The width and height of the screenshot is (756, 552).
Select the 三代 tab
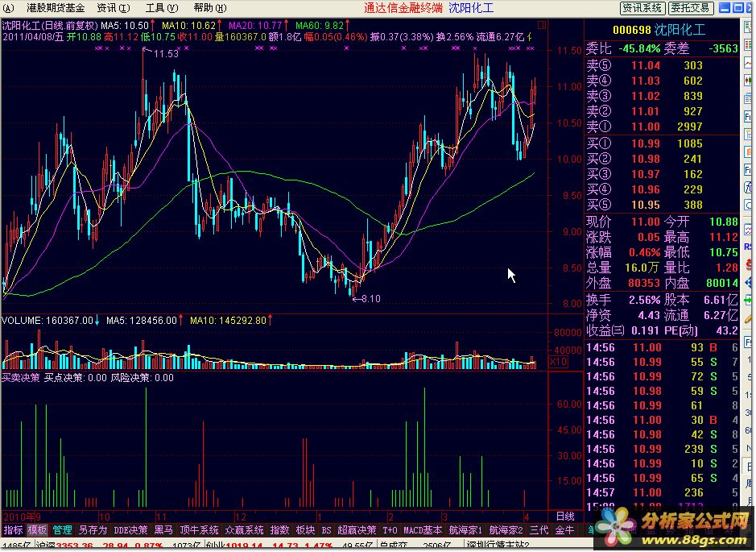(x=539, y=530)
